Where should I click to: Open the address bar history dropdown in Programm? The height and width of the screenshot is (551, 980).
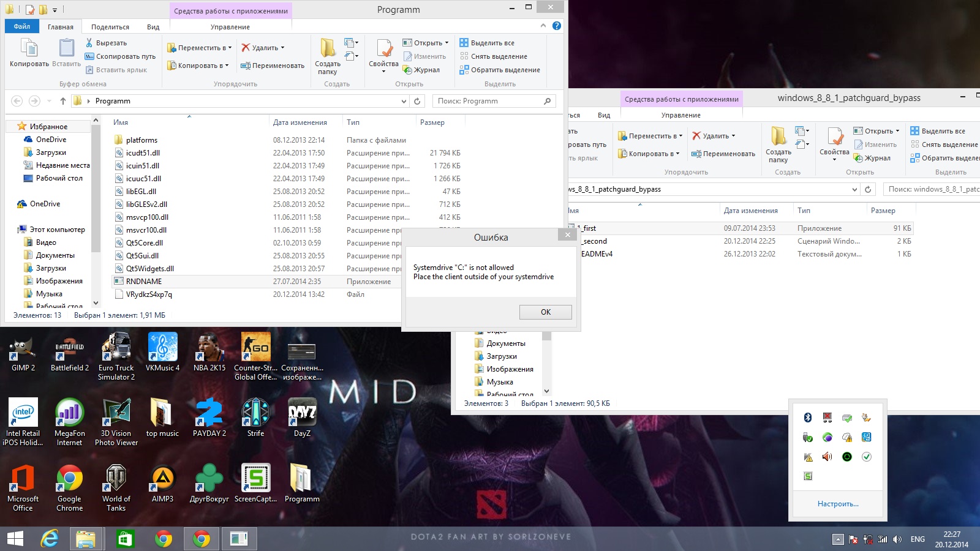coord(404,101)
